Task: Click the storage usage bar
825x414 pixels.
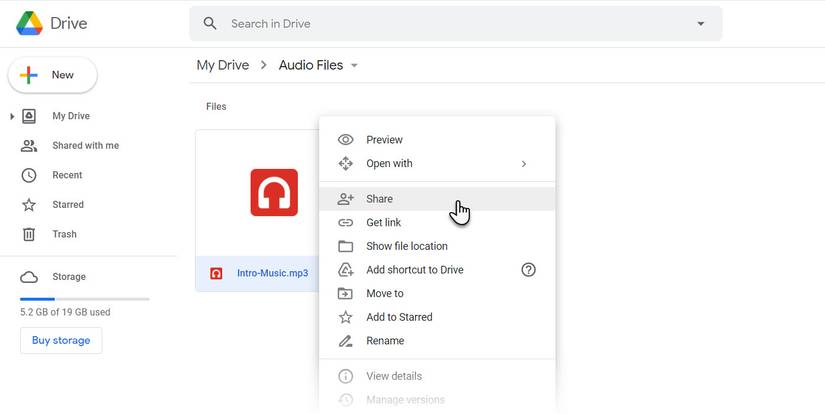Action: 85,299
